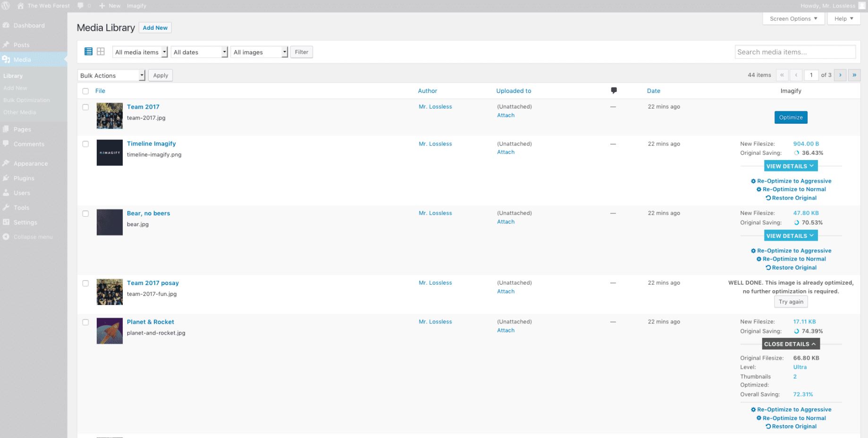
Task: Open the Planet & Rocket thumbnail
Action: [x=110, y=331]
